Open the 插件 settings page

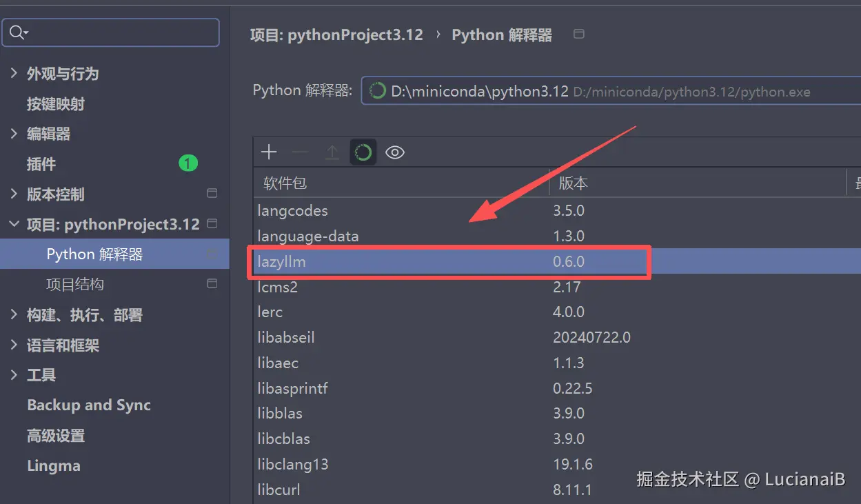point(41,164)
